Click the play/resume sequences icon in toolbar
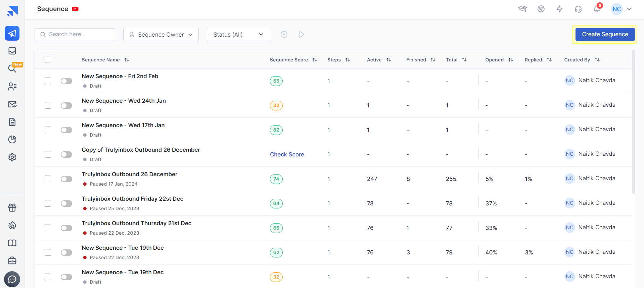The image size is (644, 288). pyautogui.click(x=302, y=34)
